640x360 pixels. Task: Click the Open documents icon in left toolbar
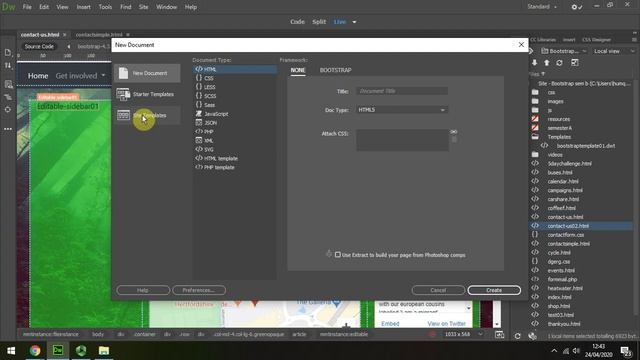8,53
